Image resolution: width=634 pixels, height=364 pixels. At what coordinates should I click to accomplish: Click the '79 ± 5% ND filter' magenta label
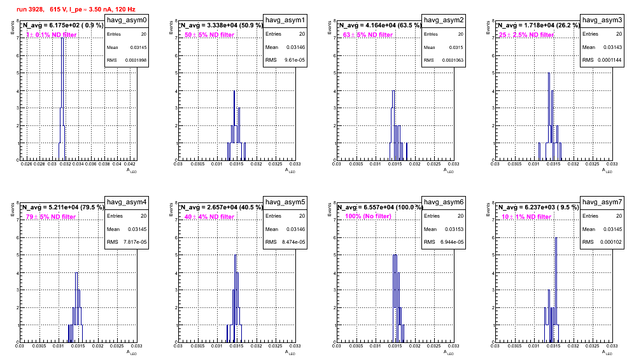click(x=51, y=217)
